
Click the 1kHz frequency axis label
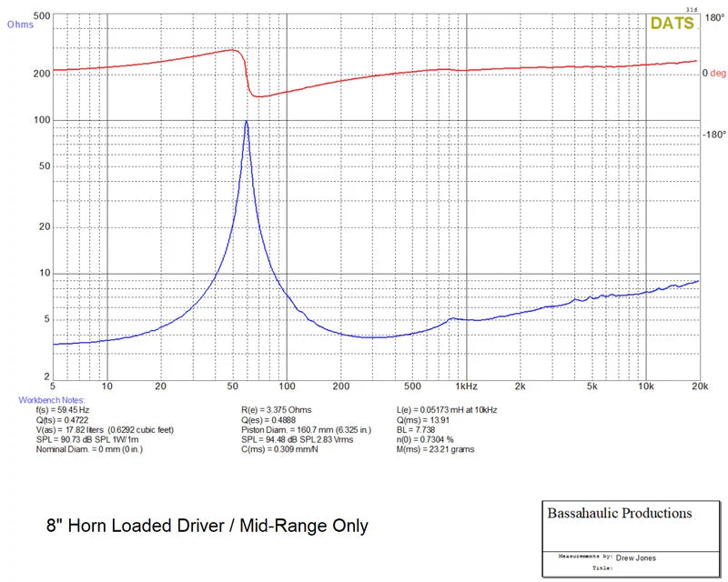click(x=466, y=386)
